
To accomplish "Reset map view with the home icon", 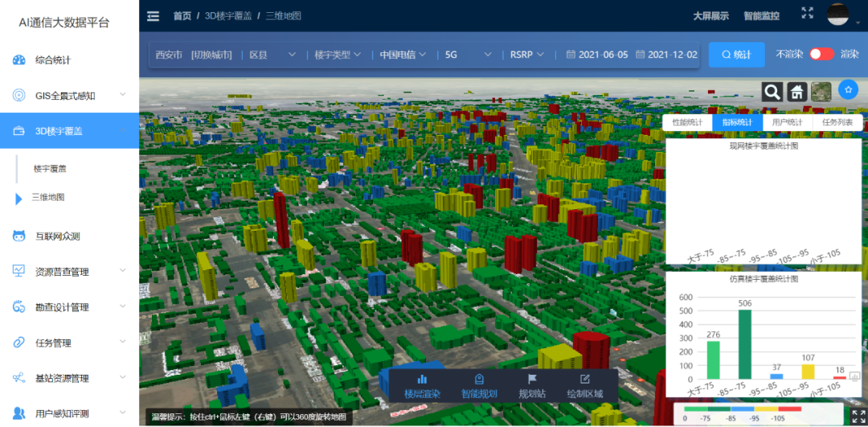I will (796, 92).
